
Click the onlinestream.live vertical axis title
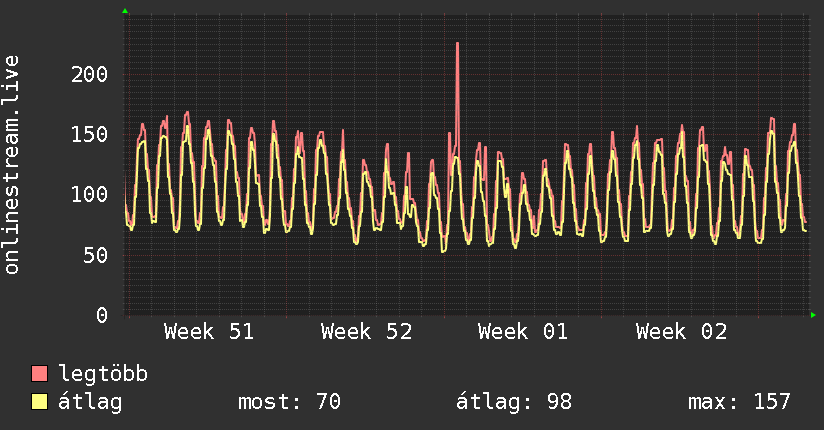click(x=11, y=165)
